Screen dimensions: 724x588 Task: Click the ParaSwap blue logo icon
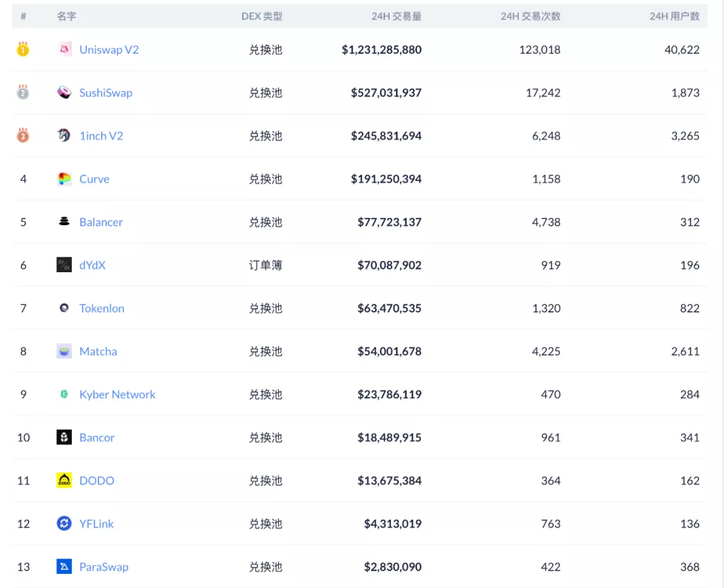[64, 567]
